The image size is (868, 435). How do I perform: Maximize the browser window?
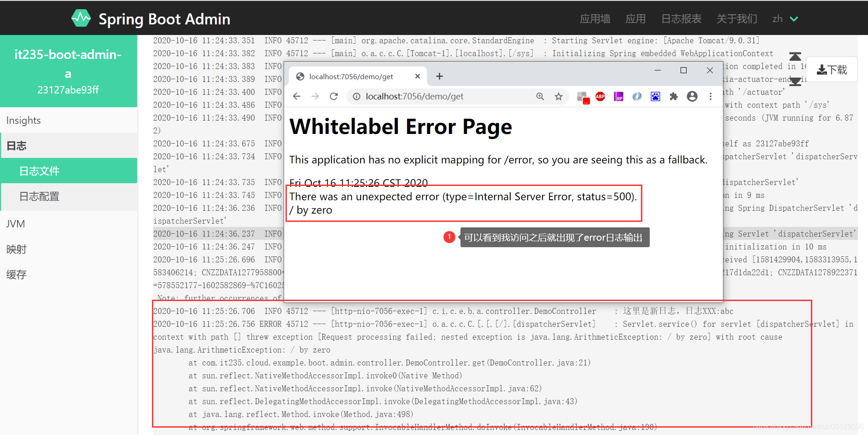[683, 70]
